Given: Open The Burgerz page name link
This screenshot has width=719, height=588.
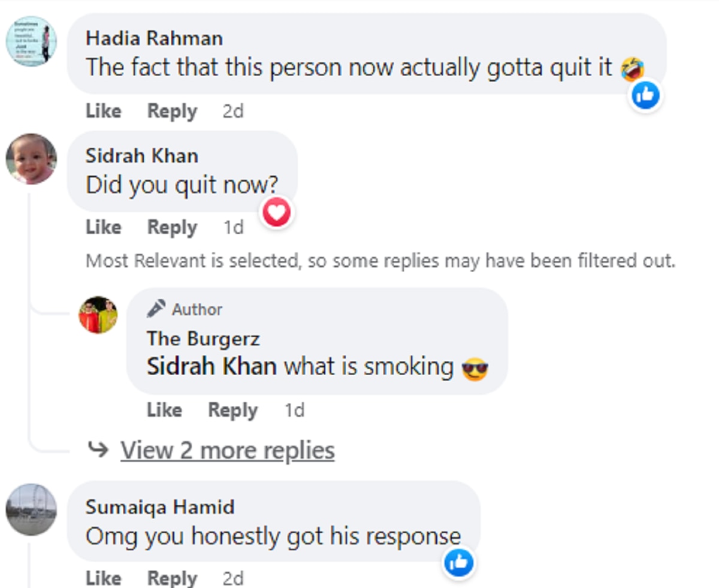Looking at the screenshot, I should pos(203,339).
